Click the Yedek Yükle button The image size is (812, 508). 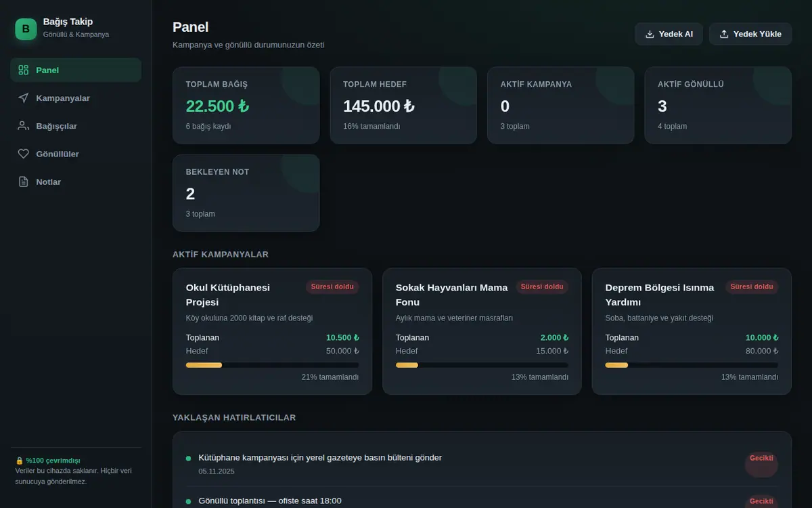pos(750,34)
